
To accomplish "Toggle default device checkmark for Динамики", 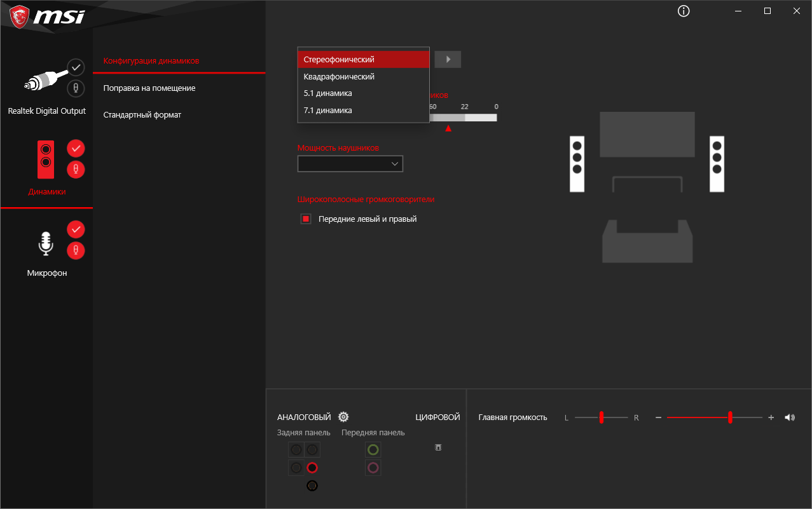I will tap(76, 148).
